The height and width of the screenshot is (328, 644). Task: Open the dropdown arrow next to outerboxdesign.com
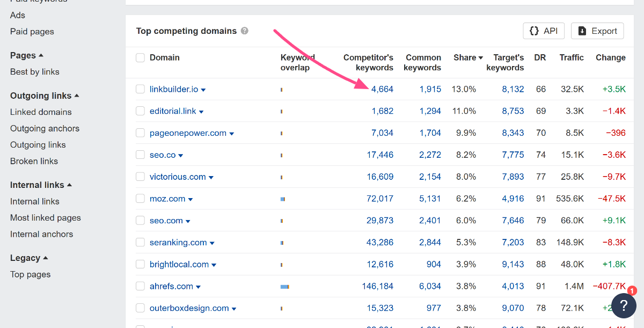(234, 309)
